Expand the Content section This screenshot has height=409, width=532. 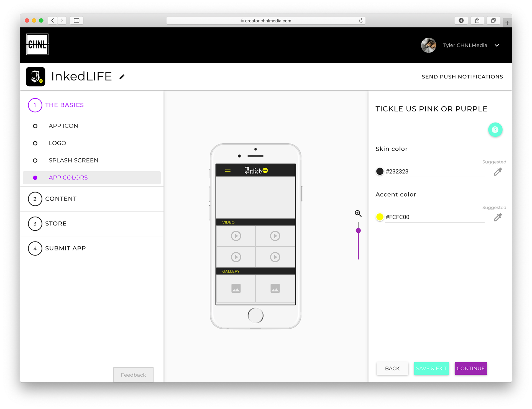pyautogui.click(x=61, y=199)
